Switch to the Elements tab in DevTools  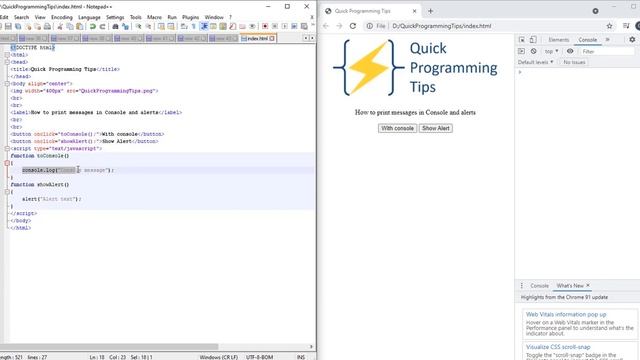pos(558,40)
